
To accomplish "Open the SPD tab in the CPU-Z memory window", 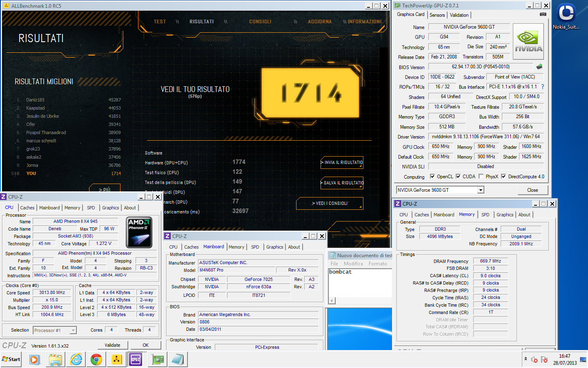I will pyautogui.click(x=485, y=215).
